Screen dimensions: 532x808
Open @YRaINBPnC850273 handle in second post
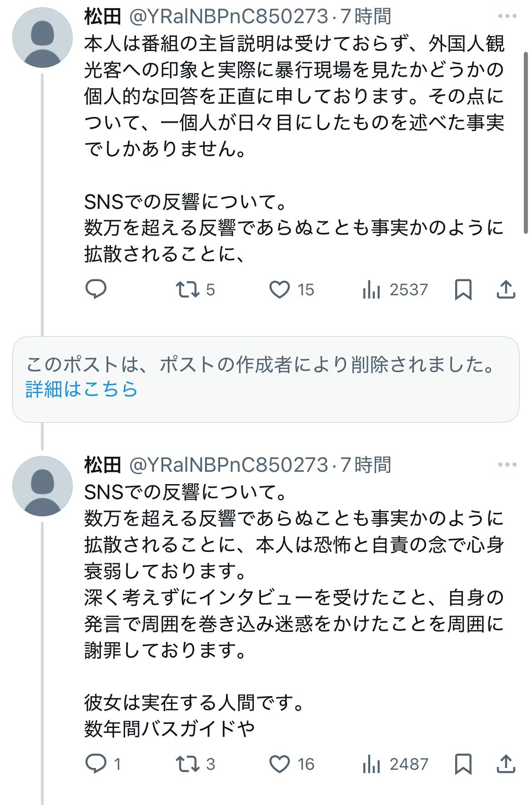228,465
